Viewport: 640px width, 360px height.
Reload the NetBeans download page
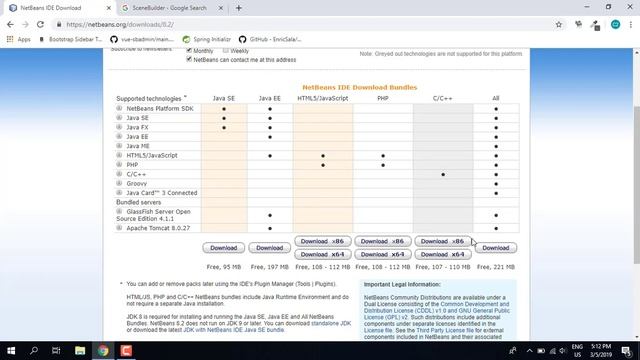[x=40, y=24]
